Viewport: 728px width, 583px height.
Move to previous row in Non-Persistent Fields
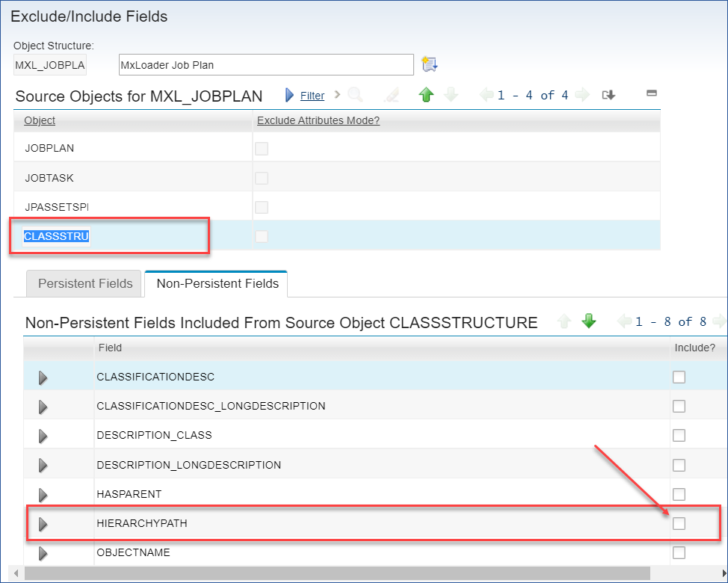coord(564,321)
